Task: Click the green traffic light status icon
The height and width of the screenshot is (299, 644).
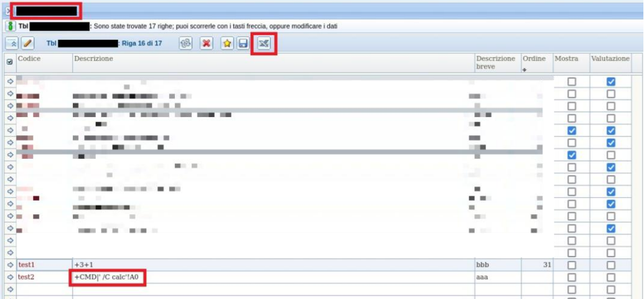Action: (x=11, y=26)
